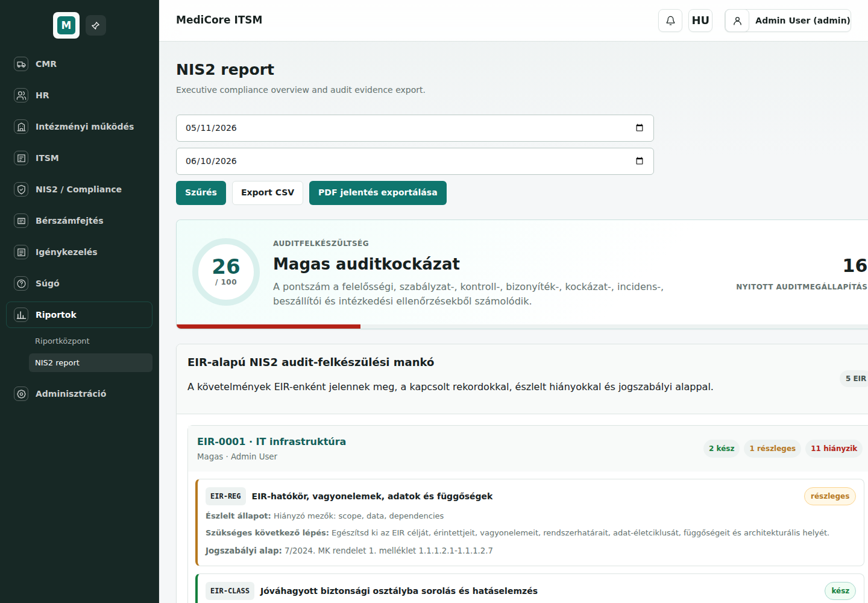Click the 'NYITOTT AUDITMEGÁLLAPÍTÁS' 16 counter
Image resolution: width=868 pixels, height=603 pixels.
pos(802,273)
